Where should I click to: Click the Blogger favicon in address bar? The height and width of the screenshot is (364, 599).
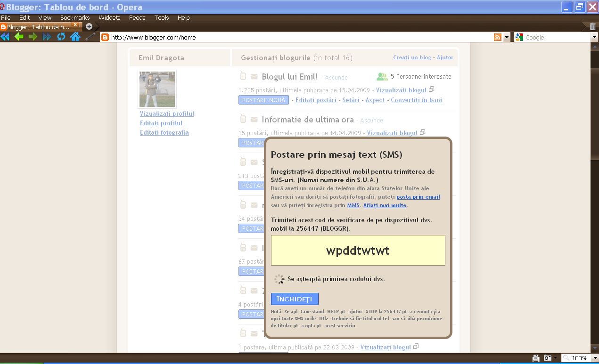point(105,37)
